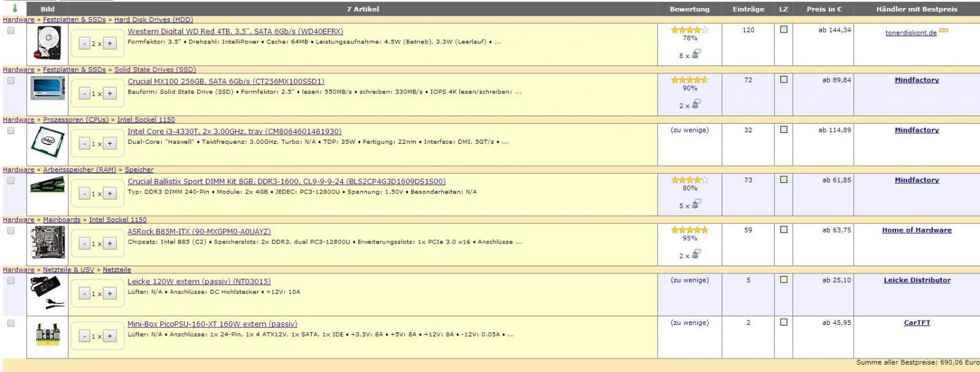
Task: Open the Leicke 120W extern product link
Action: [x=199, y=282]
